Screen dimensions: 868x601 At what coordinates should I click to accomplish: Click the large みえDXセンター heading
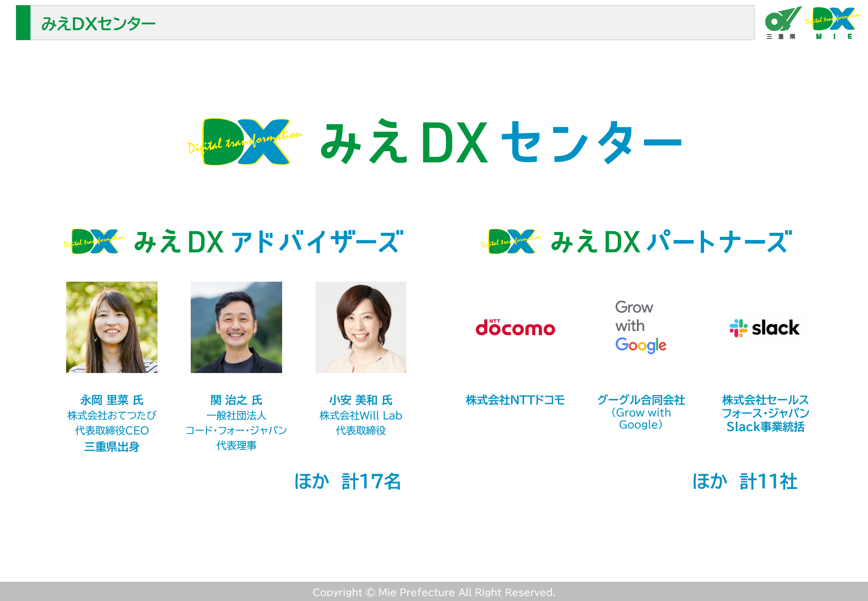pos(501,142)
